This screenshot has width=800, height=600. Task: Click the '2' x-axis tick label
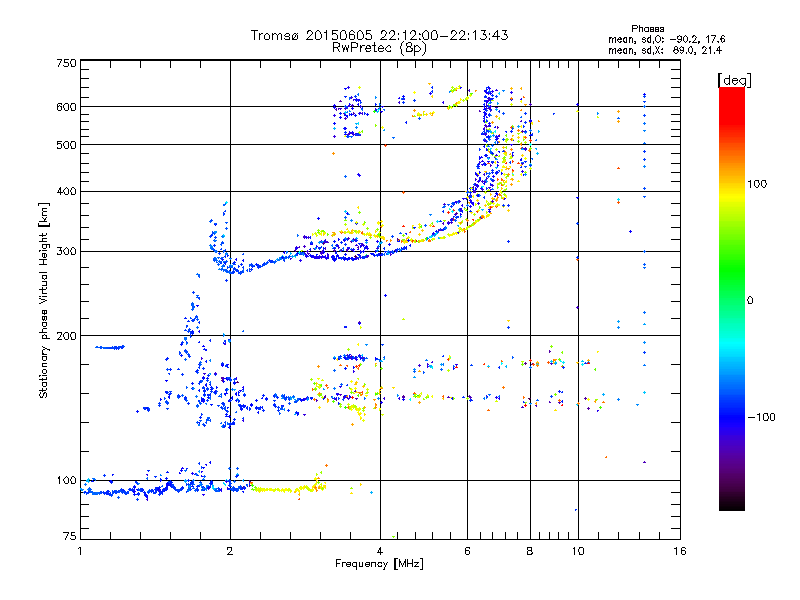pos(230,551)
